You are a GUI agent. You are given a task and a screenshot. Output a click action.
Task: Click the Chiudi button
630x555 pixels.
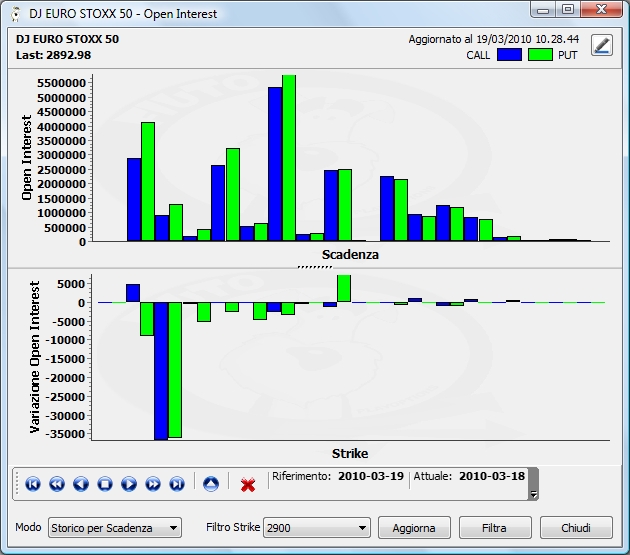tap(576, 528)
